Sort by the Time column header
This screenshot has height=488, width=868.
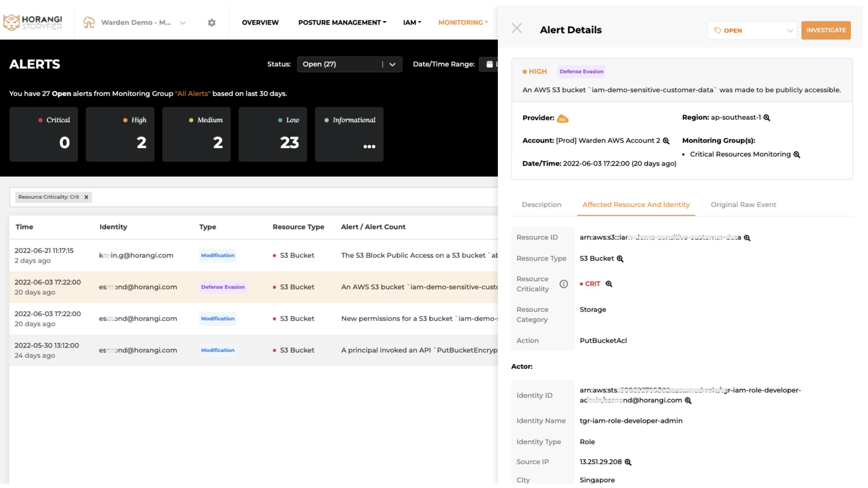pyautogui.click(x=24, y=227)
